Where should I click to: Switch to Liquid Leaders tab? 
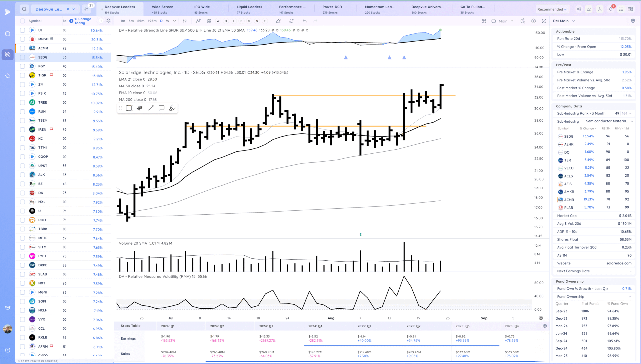[x=249, y=9]
